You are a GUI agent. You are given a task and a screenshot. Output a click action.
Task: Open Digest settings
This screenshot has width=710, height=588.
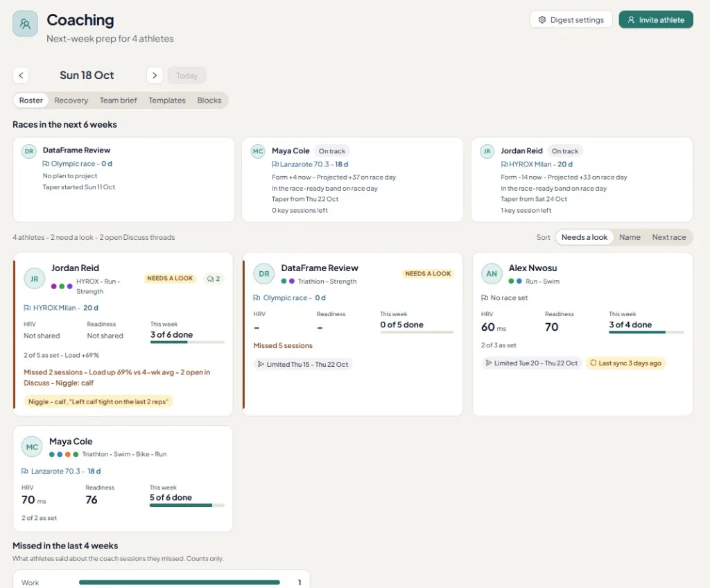point(571,19)
